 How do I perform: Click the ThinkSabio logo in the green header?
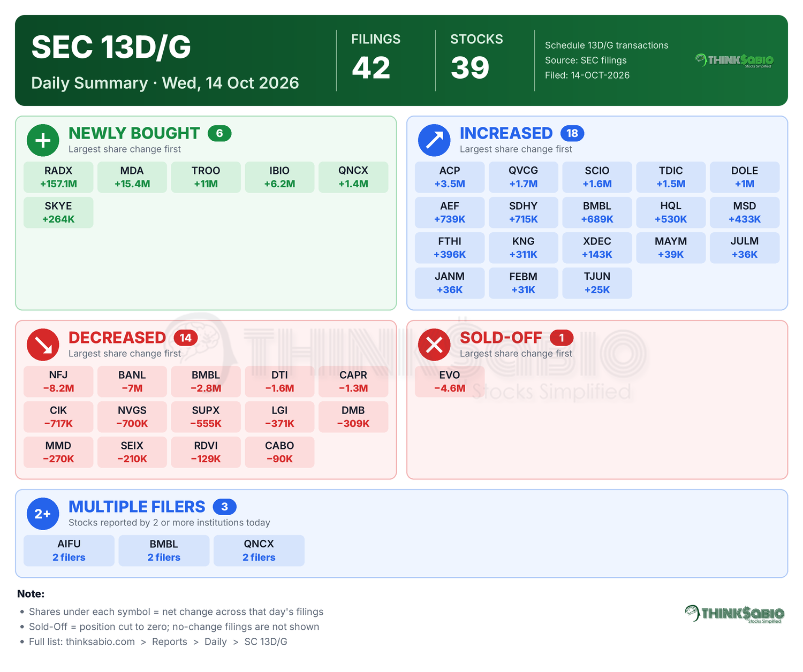click(x=734, y=60)
